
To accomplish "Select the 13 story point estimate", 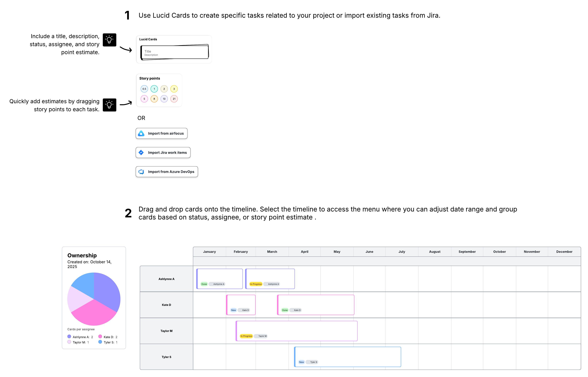I will coord(164,99).
